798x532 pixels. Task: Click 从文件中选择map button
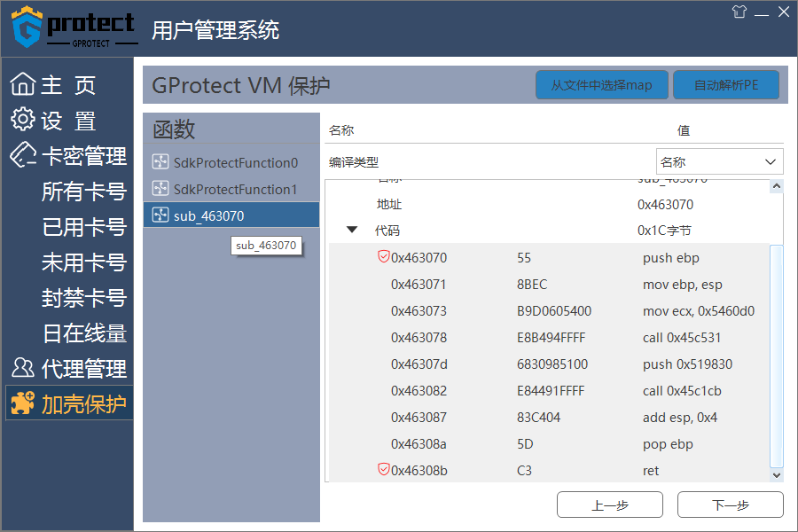601,85
